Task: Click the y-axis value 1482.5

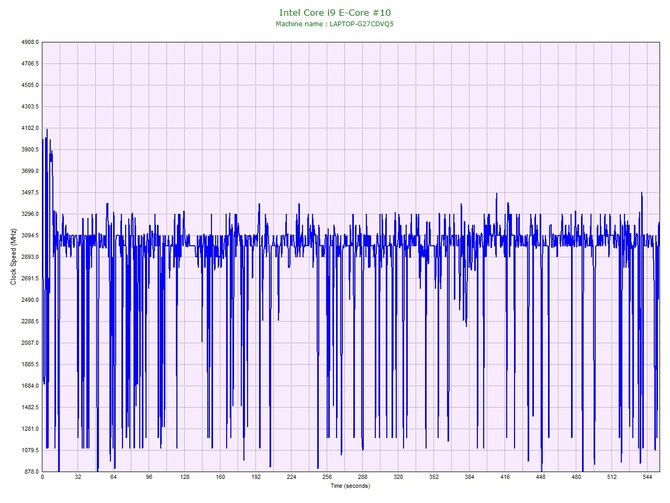Action: tap(30, 407)
